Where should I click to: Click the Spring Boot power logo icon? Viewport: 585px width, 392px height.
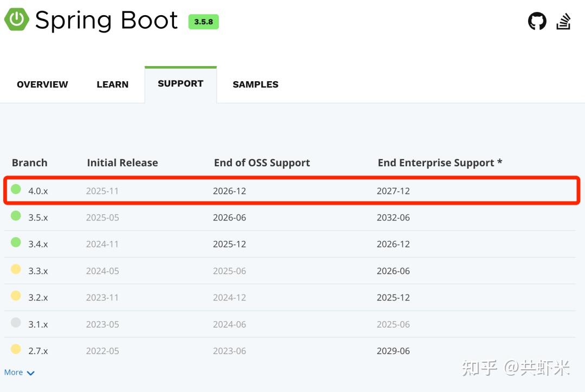pyautogui.click(x=16, y=19)
